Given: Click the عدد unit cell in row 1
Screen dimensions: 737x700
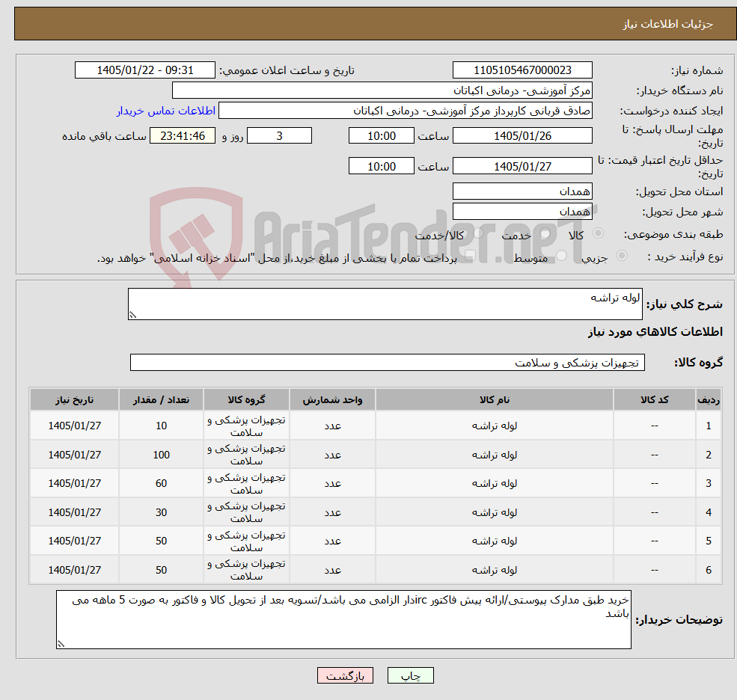Looking at the screenshot, I should tap(332, 426).
